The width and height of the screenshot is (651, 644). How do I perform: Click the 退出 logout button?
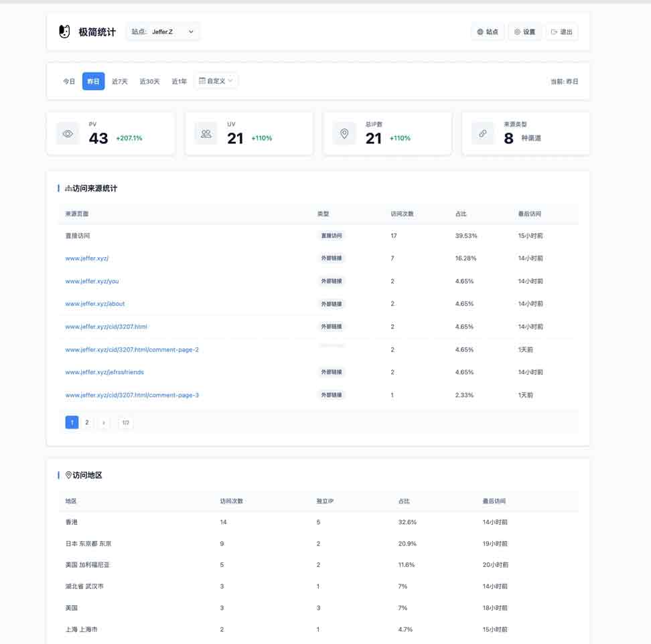562,31
